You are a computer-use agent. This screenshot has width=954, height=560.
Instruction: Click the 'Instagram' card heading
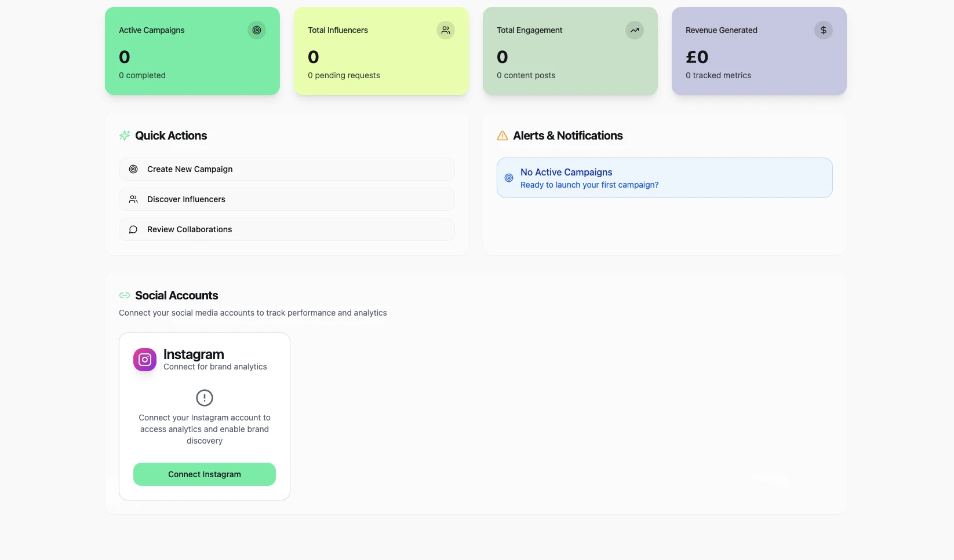coord(194,354)
